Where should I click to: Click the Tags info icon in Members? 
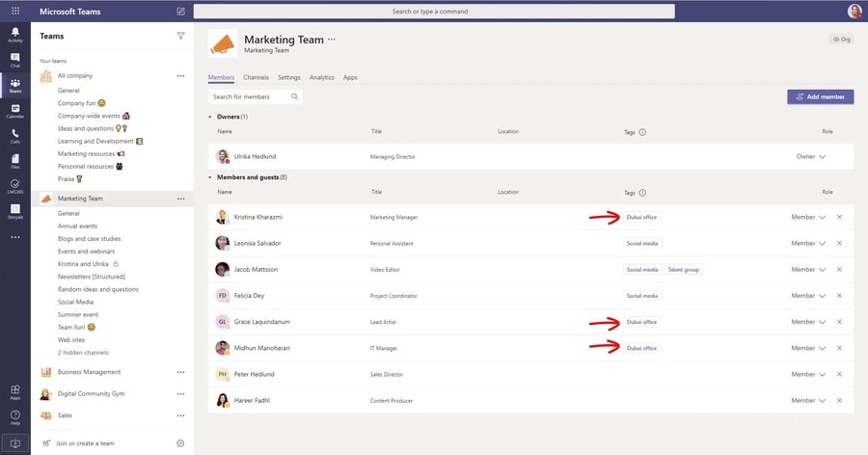(x=642, y=193)
